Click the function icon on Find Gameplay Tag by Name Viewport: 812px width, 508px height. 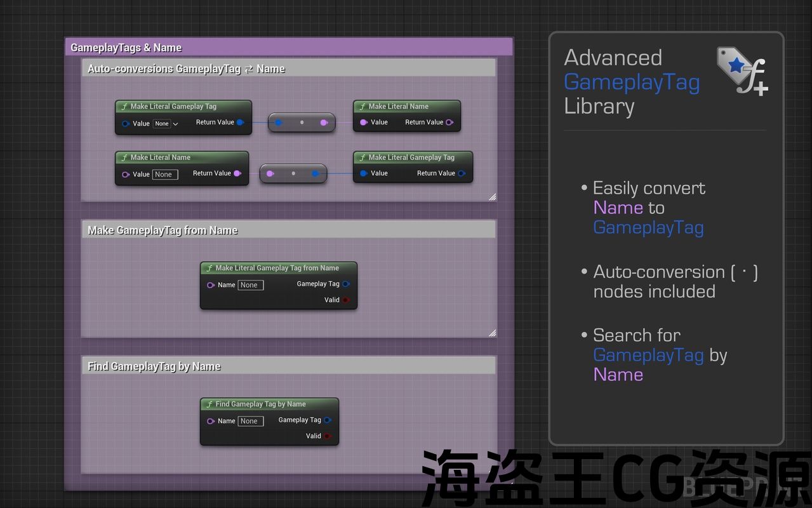pos(209,404)
